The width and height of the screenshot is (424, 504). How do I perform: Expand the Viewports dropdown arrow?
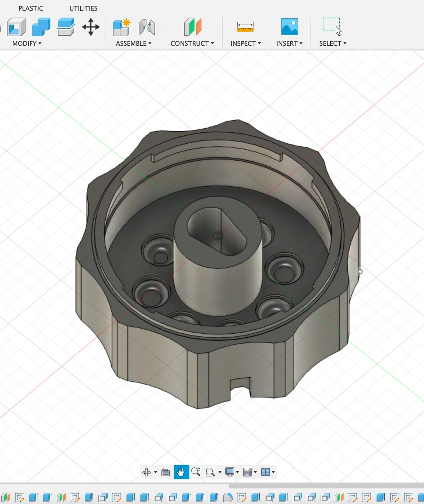tap(273, 472)
